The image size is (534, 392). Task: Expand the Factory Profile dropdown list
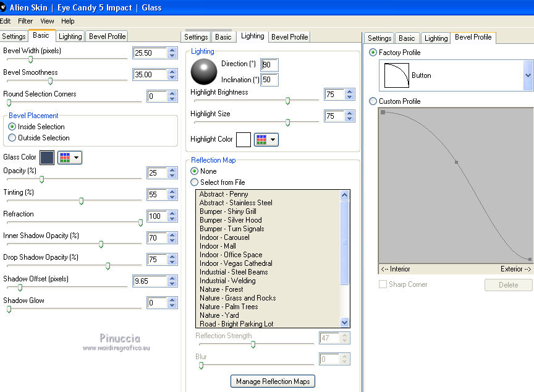(x=528, y=75)
